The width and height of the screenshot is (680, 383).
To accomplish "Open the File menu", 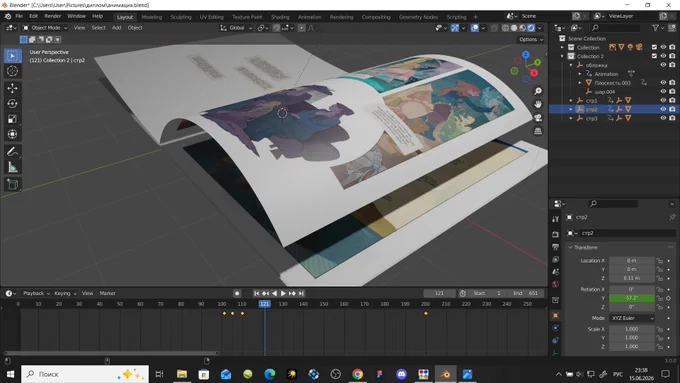I will (x=19, y=16).
